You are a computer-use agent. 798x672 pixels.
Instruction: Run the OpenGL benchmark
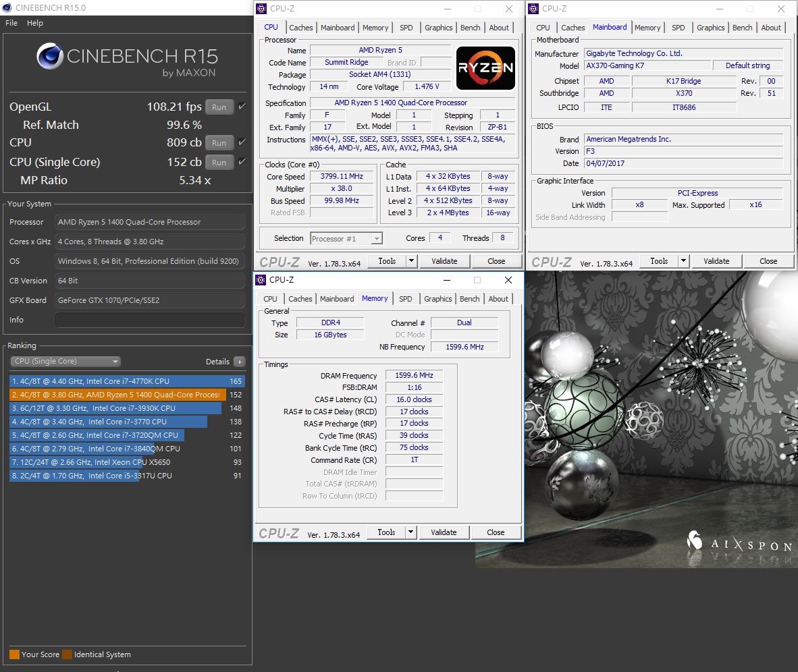click(219, 107)
